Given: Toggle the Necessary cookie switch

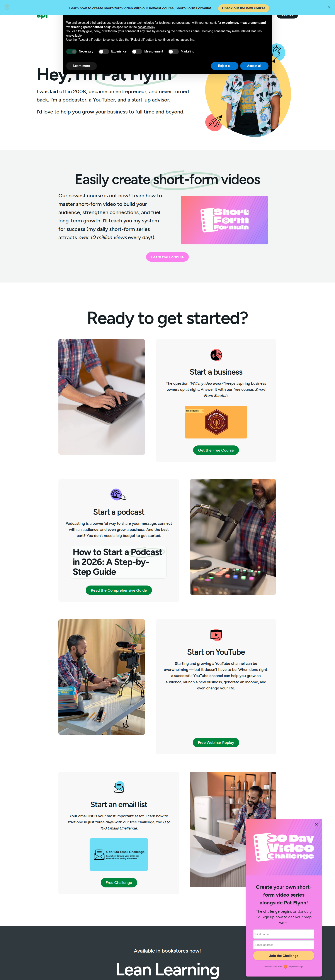Looking at the screenshot, I should point(71,52).
